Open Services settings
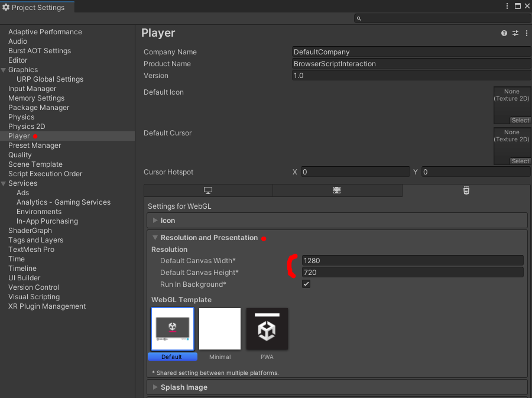532x398 pixels. coord(22,183)
